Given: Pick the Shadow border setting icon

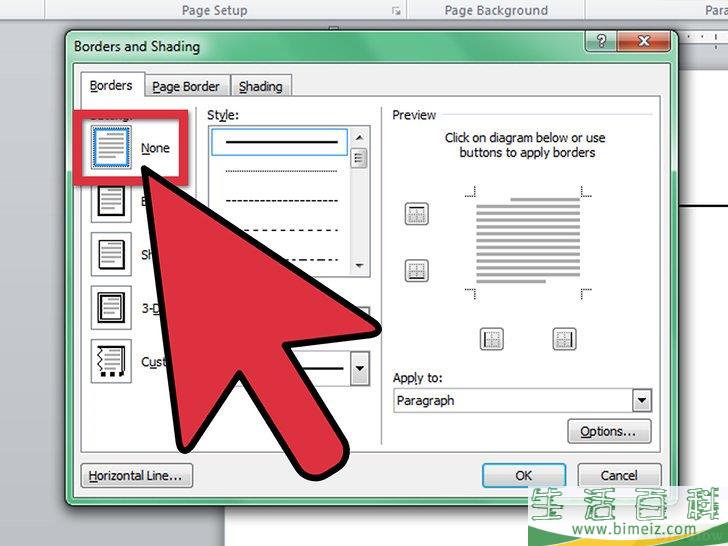Looking at the screenshot, I should click(x=111, y=254).
